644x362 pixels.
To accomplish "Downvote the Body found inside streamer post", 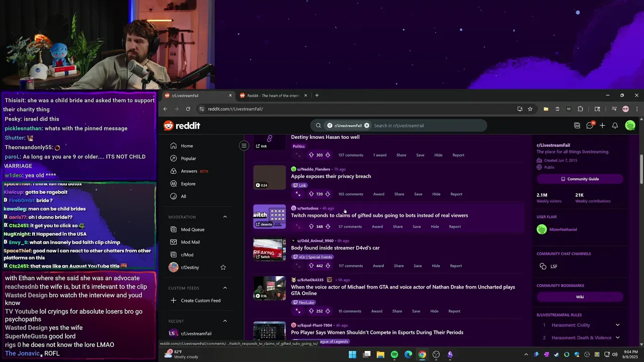I will [x=328, y=266].
